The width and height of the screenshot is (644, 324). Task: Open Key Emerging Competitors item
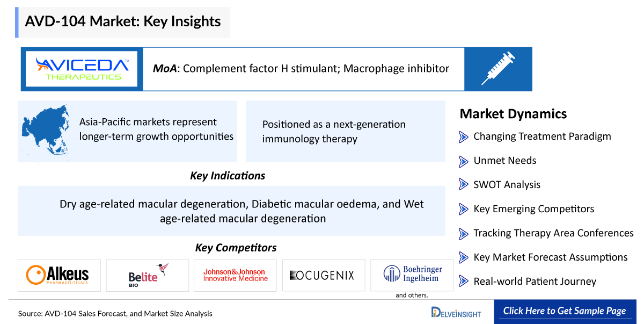[533, 209]
